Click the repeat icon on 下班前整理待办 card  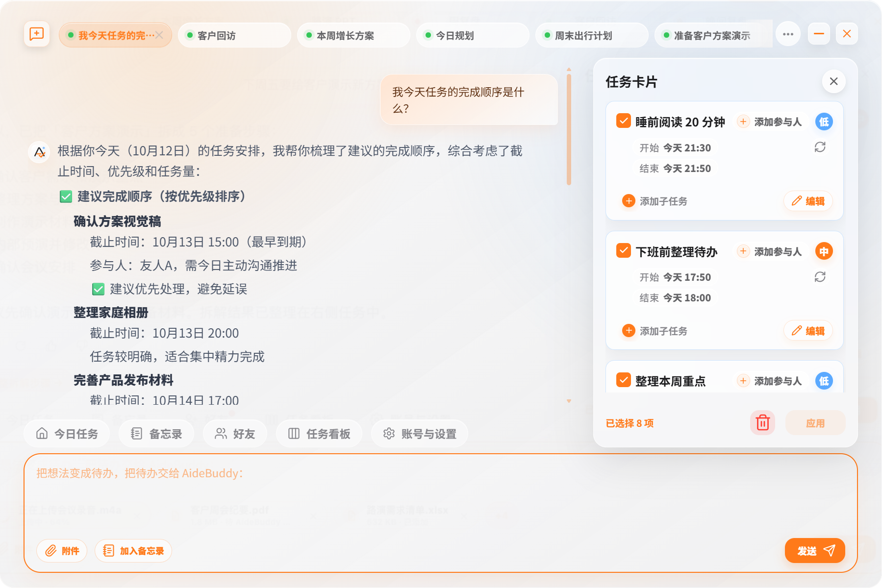tap(820, 277)
